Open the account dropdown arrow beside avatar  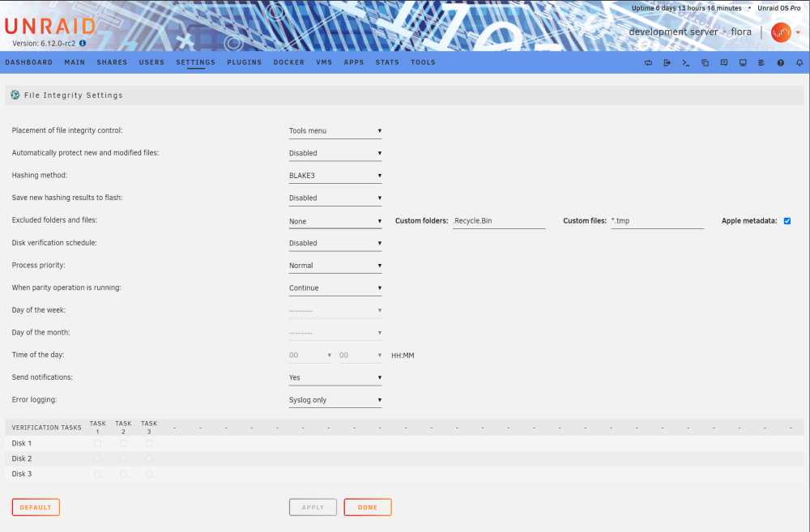click(798, 32)
